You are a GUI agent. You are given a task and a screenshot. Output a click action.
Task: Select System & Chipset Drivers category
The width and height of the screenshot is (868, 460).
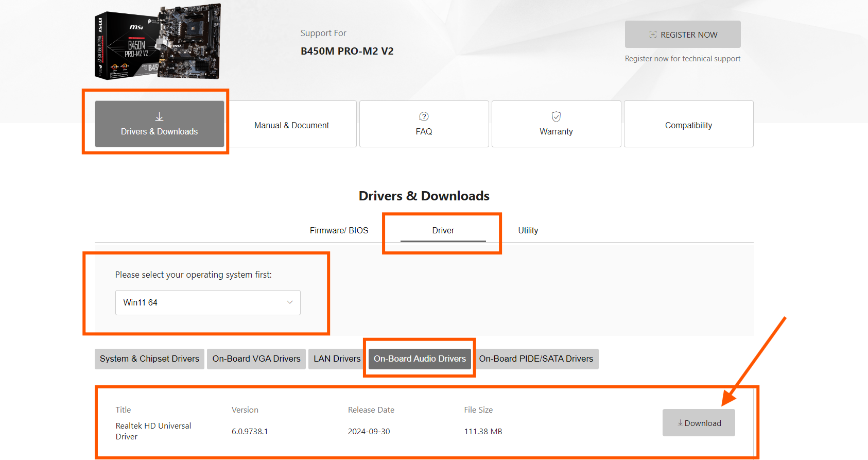tap(149, 359)
